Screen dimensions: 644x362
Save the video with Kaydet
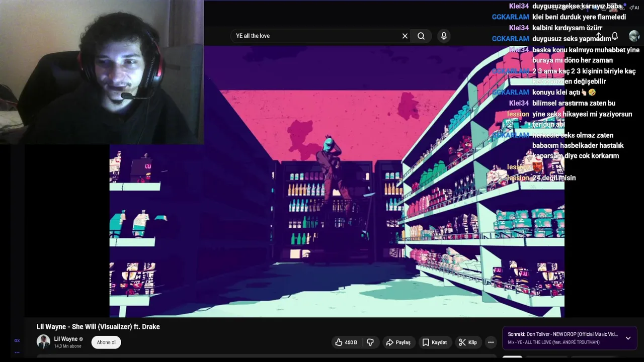point(435,342)
